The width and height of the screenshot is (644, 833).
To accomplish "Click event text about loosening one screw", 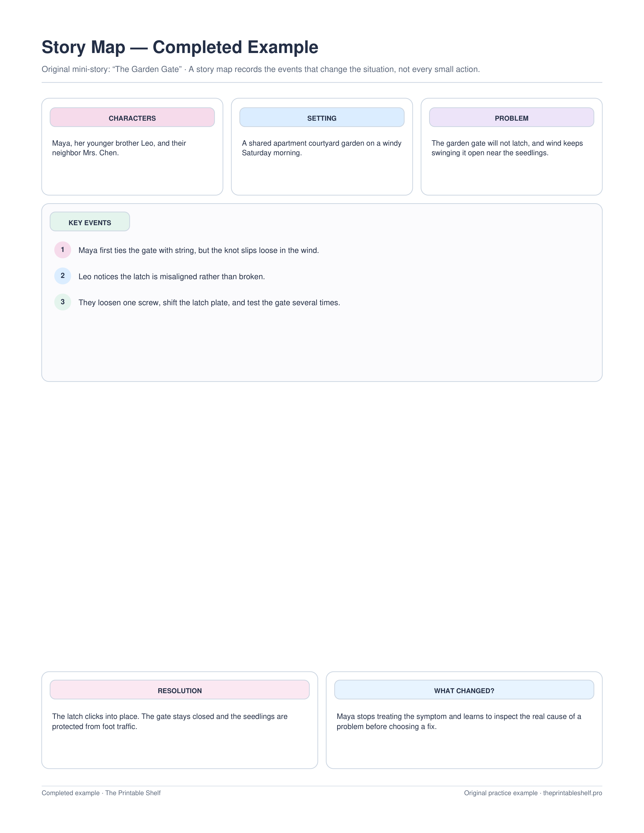I will (x=209, y=303).
